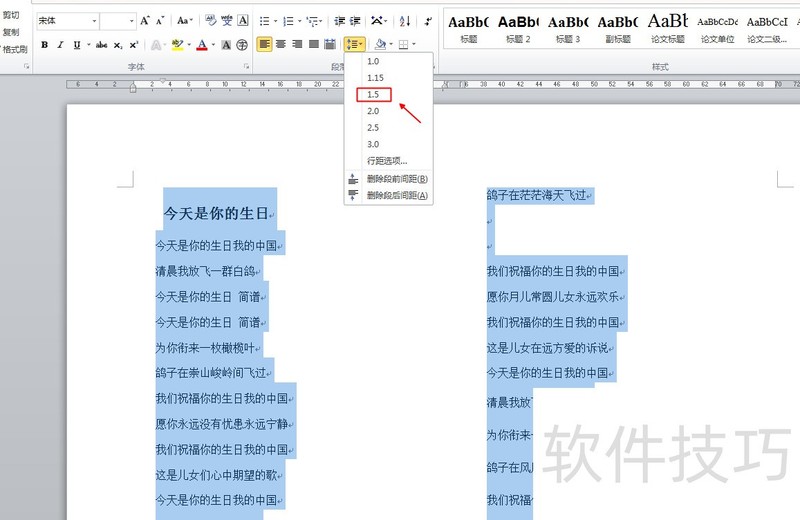The height and width of the screenshot is (520, 800).
Task: Show paragraph marks
Action: (x=428, y=21)
